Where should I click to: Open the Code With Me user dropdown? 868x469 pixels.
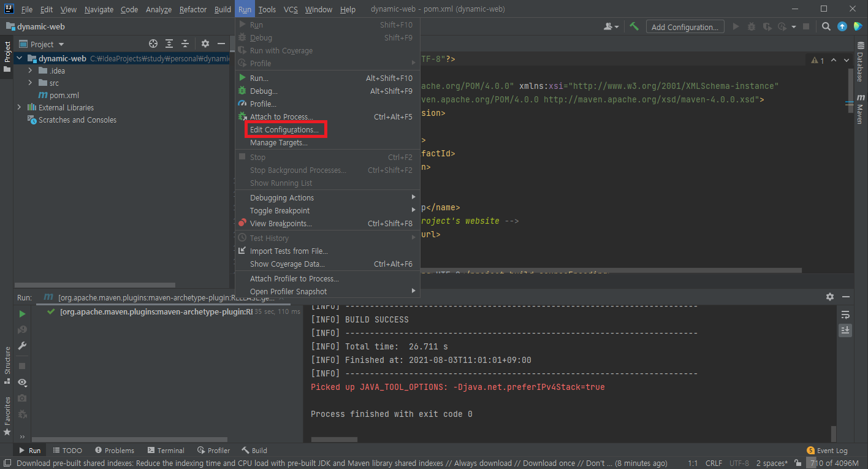(x=611, y=26)
